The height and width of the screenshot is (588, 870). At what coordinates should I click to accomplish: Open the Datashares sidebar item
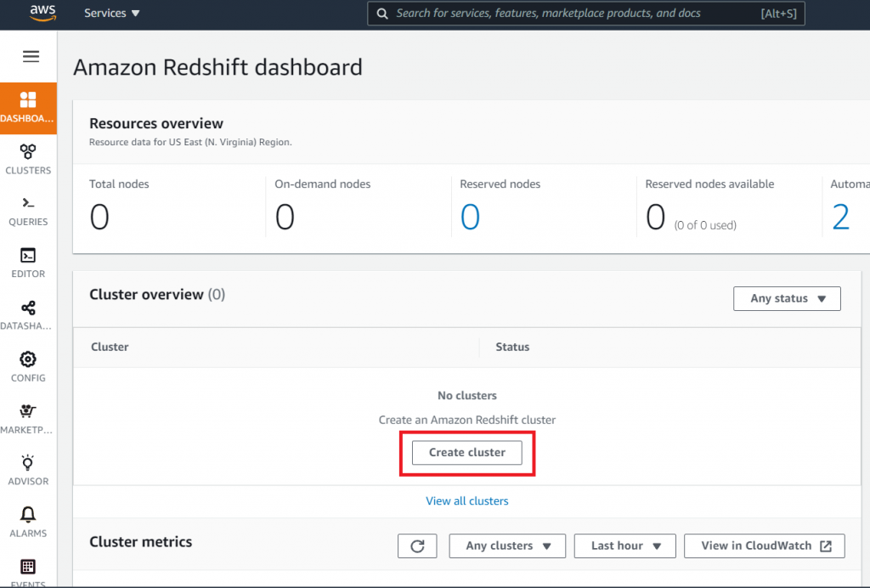28,315
